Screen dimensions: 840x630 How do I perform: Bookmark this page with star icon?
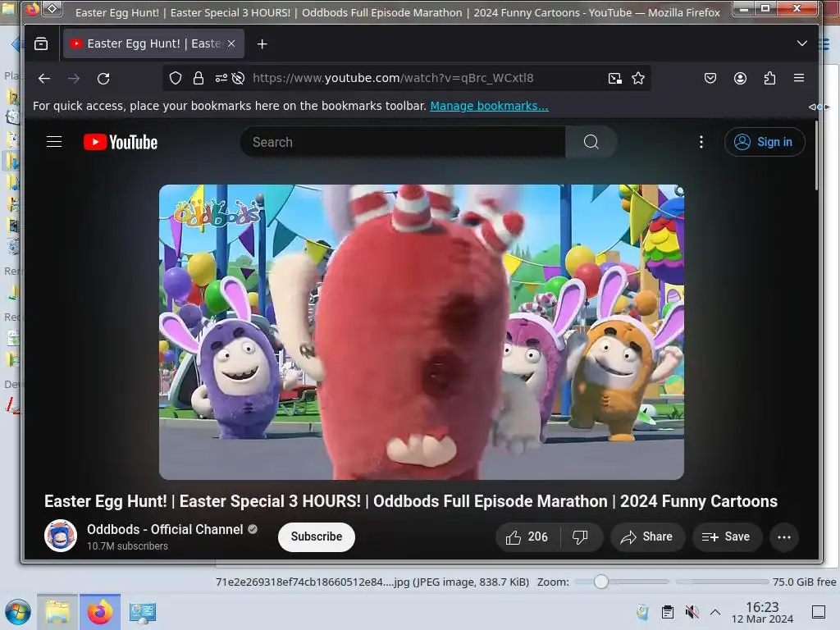(638, 79)
